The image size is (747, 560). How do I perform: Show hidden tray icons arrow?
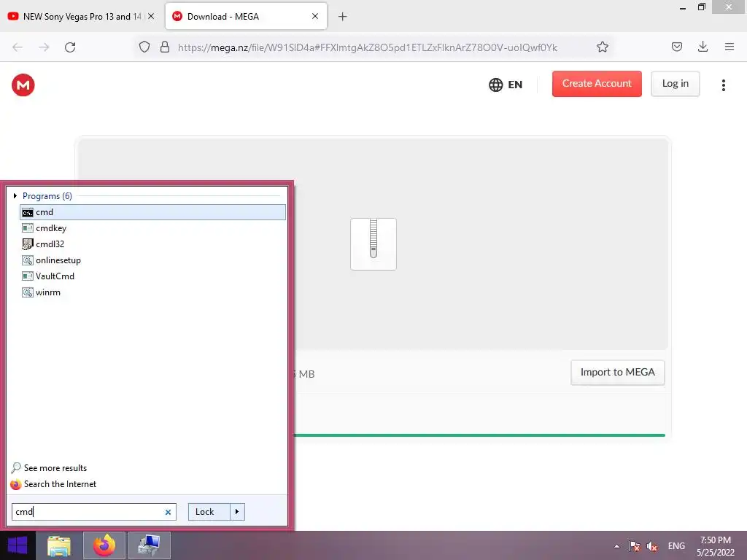[x=616, y=546]
